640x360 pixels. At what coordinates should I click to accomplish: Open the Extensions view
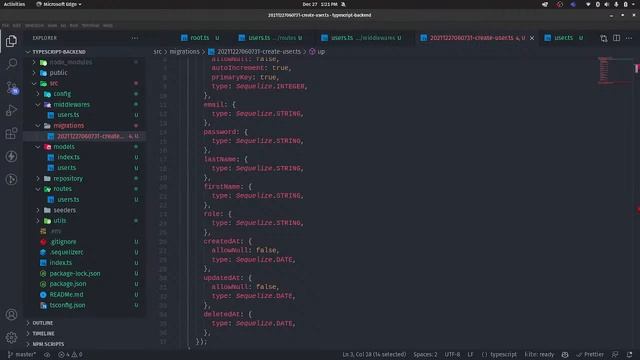[x=11, y=133]
